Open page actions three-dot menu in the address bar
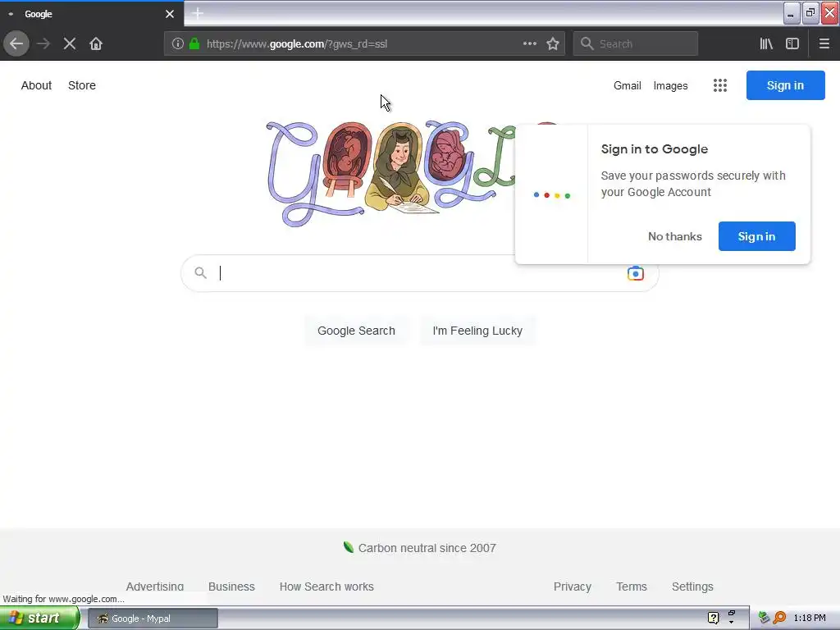The height and width of the screenshot is (630, 840). [530, 43]
